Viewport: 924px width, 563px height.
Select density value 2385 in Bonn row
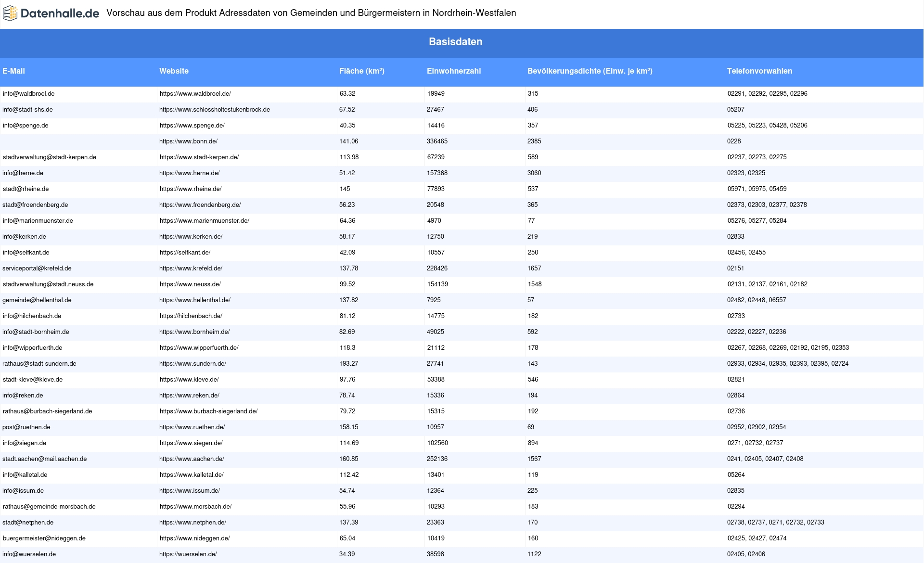point(534,141)
